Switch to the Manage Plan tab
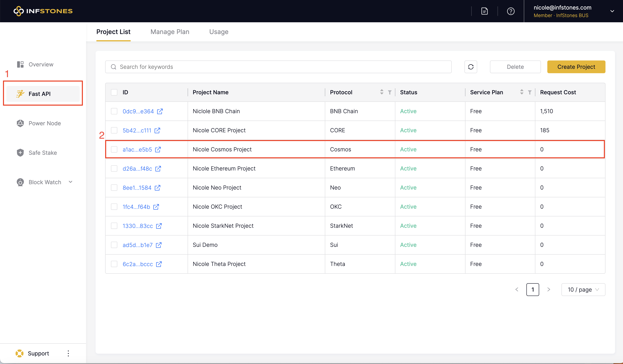Image resolution: width=623 pixels, height=364 pixels. [170, 32]
